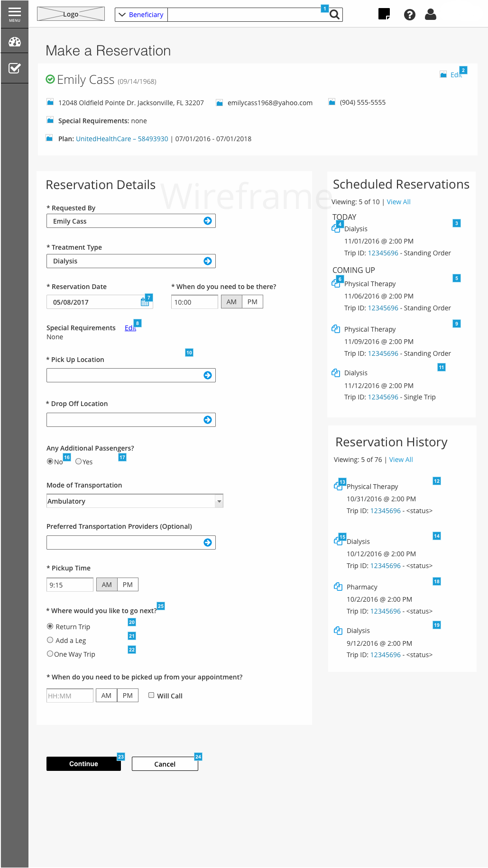Click the email icon beside emilycass1968@yahoo.com
Screen dimensions: 488x868
click(x=219, y=103)
